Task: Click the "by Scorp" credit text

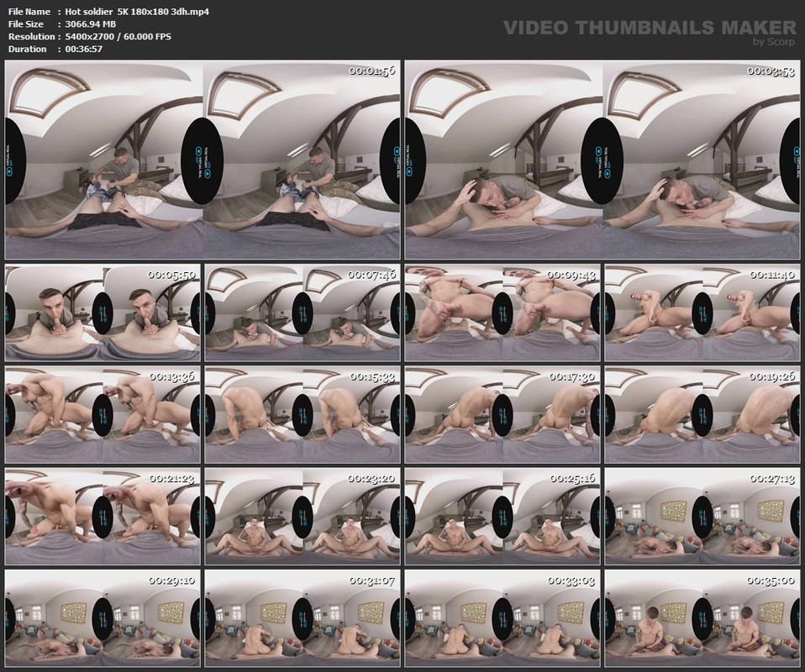Action: coord(772,42)
